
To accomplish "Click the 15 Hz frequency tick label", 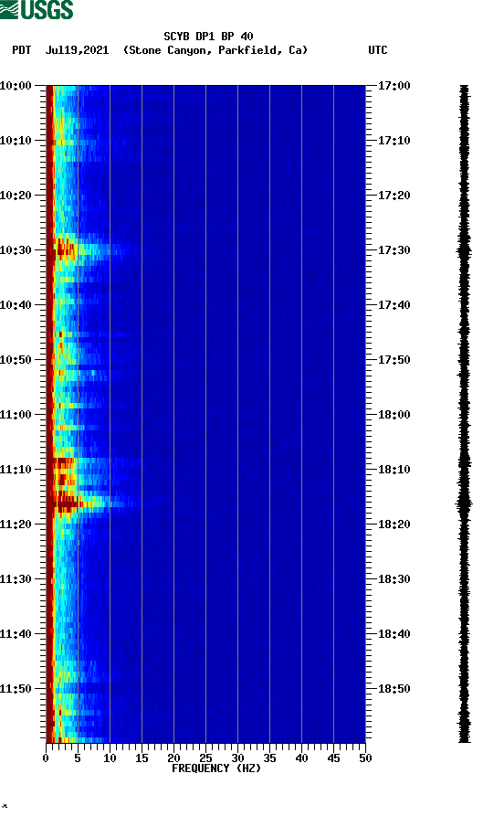I will pyautogui.click(x=142, y=758).
